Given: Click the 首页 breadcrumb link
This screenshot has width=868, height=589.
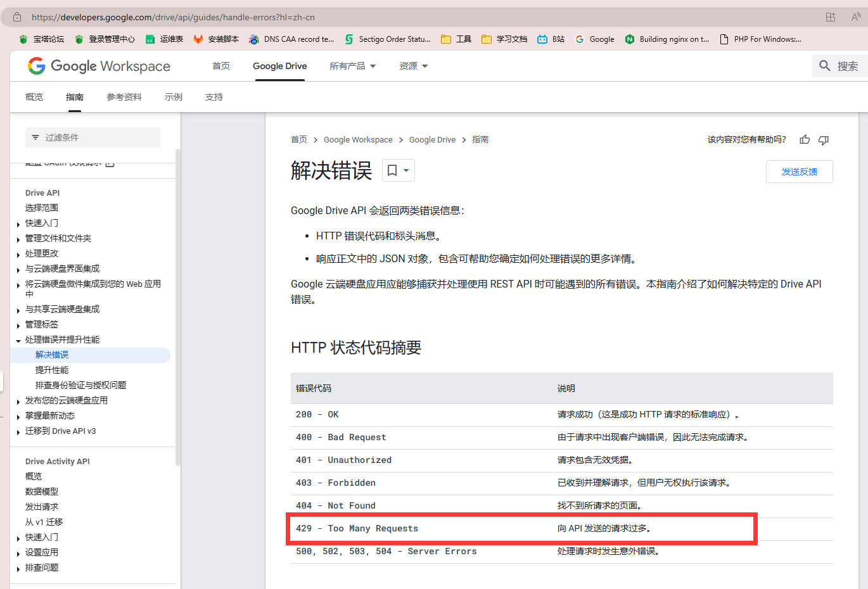Looking at the screenshot, I should (x=299, y=139).
